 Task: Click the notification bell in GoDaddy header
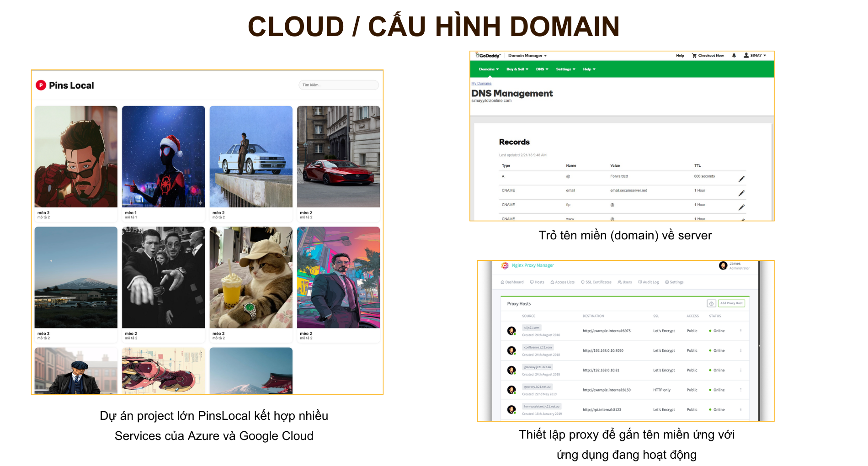734,55
